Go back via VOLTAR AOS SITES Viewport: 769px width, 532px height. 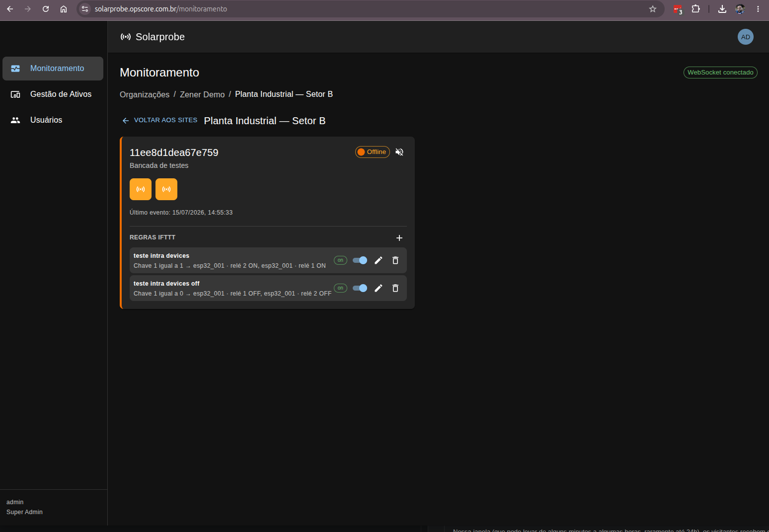point(160,120)
